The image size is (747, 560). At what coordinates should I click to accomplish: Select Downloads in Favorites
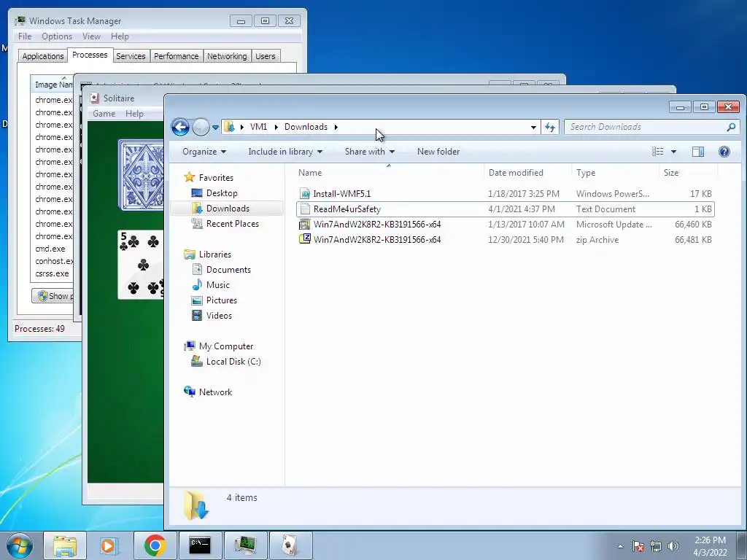tap(228, 208)
